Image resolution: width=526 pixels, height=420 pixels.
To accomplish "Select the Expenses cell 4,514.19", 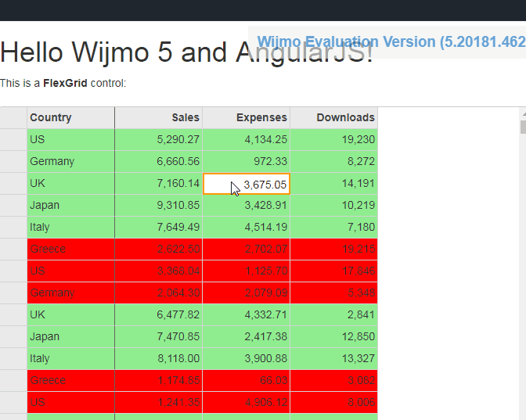I will pyautogui.click(x=247, y=228).
